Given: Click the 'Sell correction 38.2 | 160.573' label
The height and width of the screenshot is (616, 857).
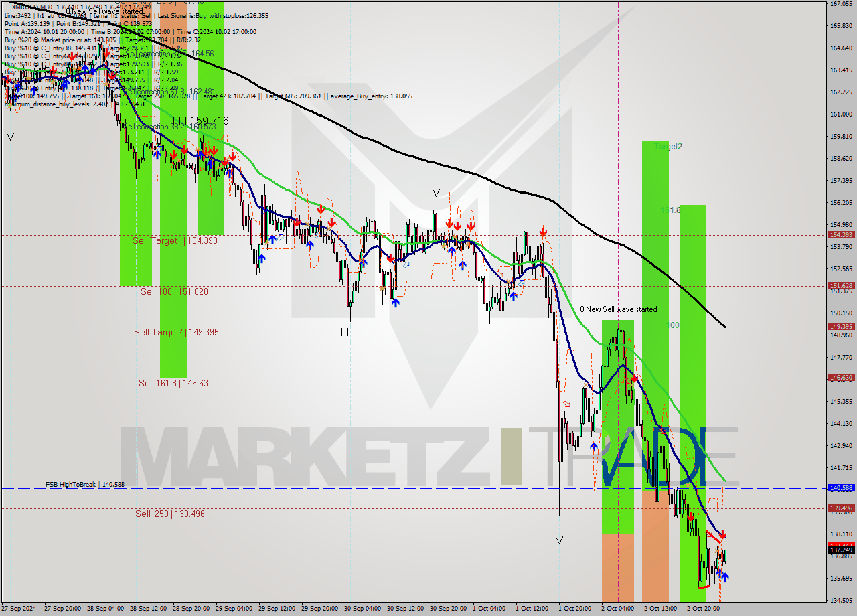Looking at the screenshot, I should tap(169, 127).
